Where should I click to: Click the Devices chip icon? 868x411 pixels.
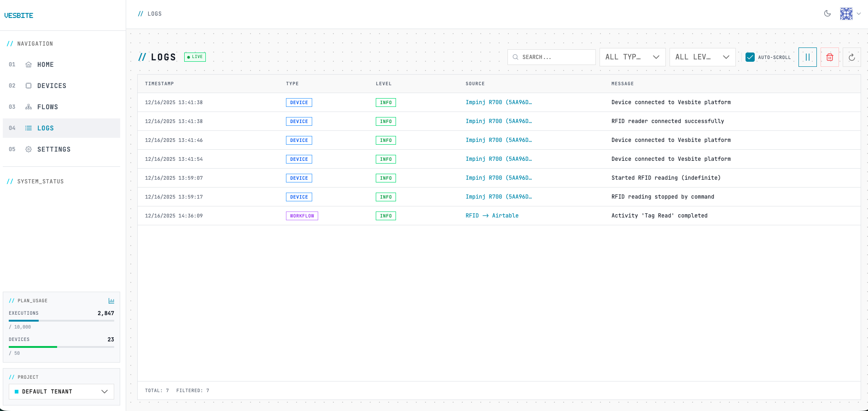coord(29,86)
